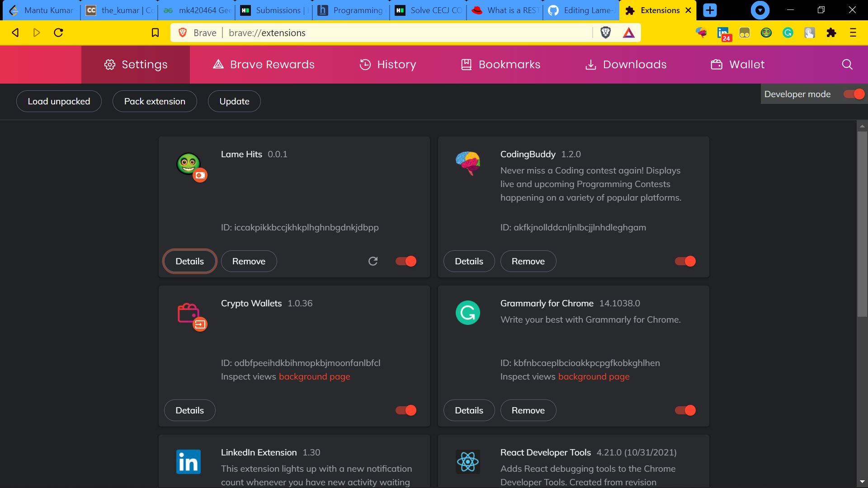Remove the Grammarly for Chrome extension

528,410
